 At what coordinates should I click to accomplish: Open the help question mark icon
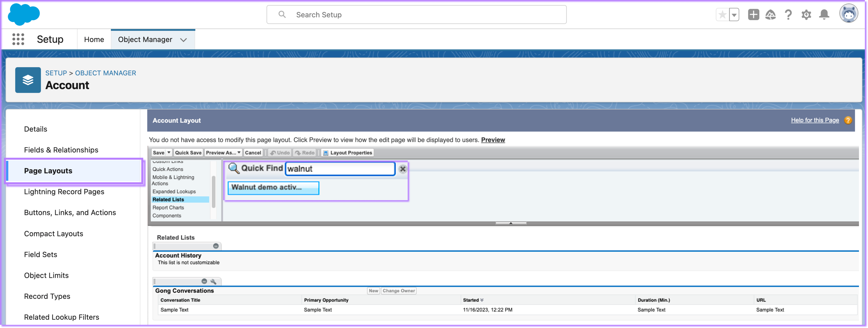(x=788, y=15)
